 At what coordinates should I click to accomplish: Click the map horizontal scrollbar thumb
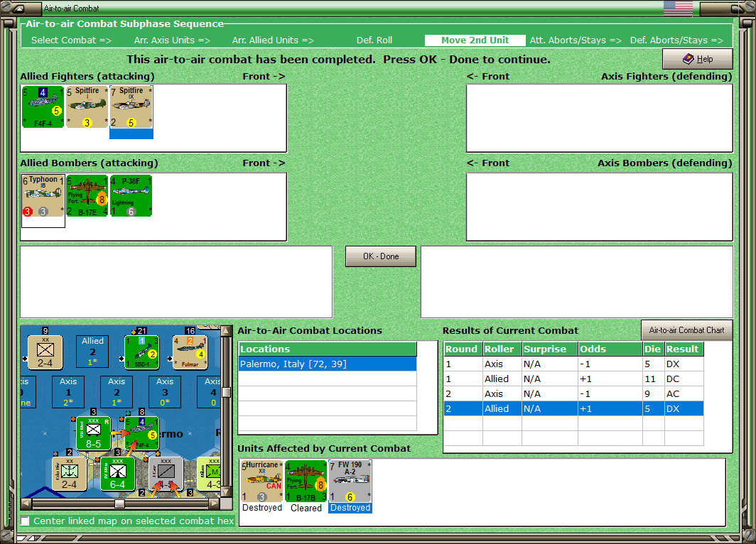point(119,504)
